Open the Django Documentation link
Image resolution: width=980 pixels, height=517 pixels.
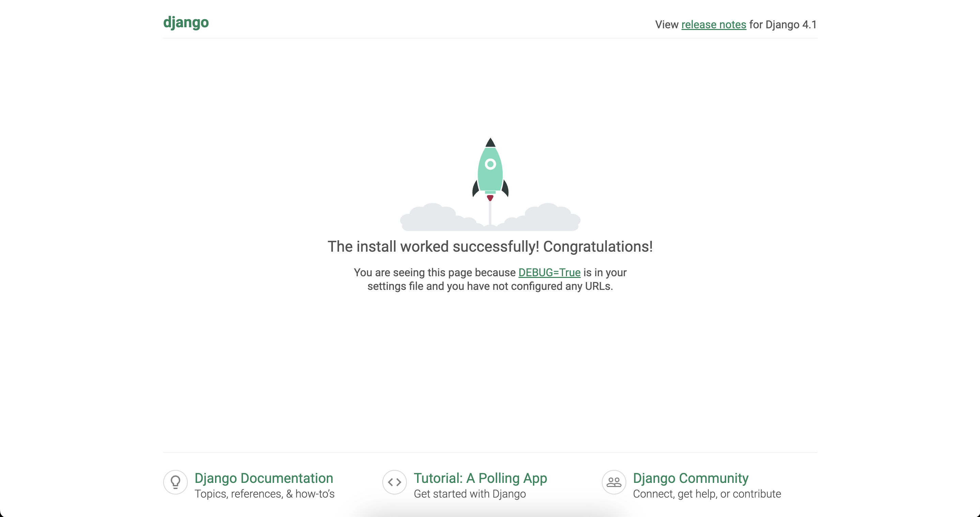pyautogui.click(x=264, y=478)
